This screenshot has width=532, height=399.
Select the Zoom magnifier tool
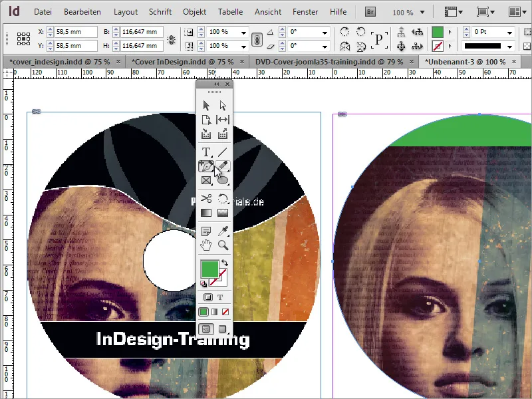pos(223,245)
